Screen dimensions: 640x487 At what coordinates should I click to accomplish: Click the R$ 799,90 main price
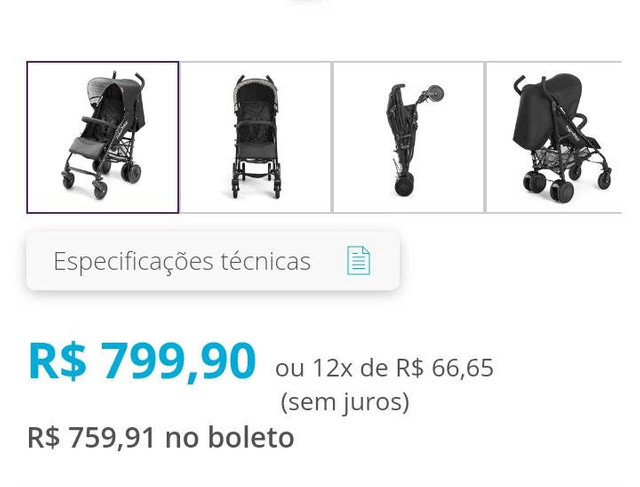[x=142, y=362]
